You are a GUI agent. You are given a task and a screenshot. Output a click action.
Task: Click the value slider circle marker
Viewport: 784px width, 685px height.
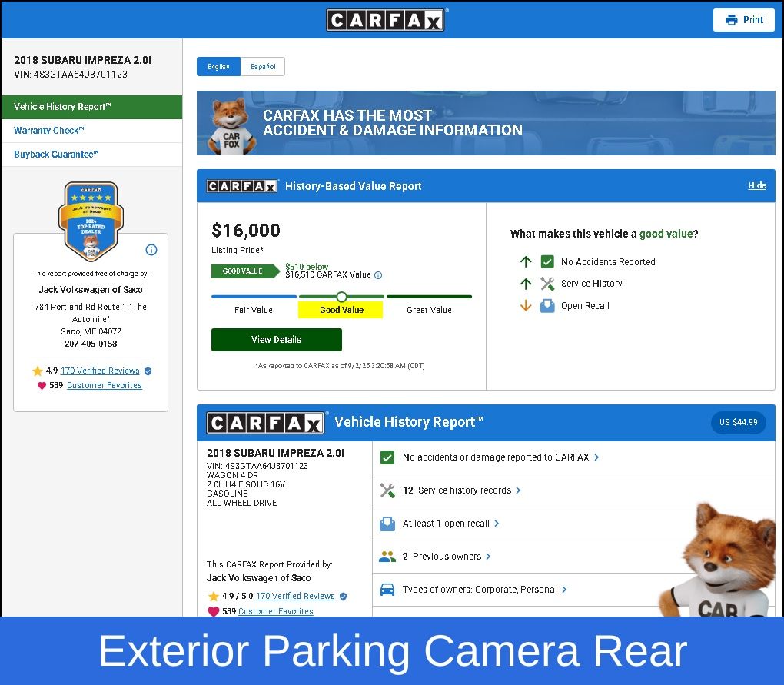pos(341,297)
